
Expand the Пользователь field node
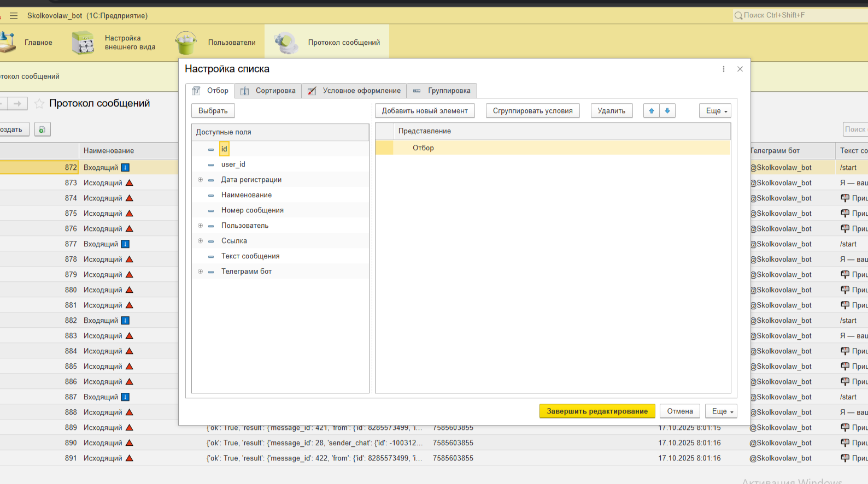[200, 226]
